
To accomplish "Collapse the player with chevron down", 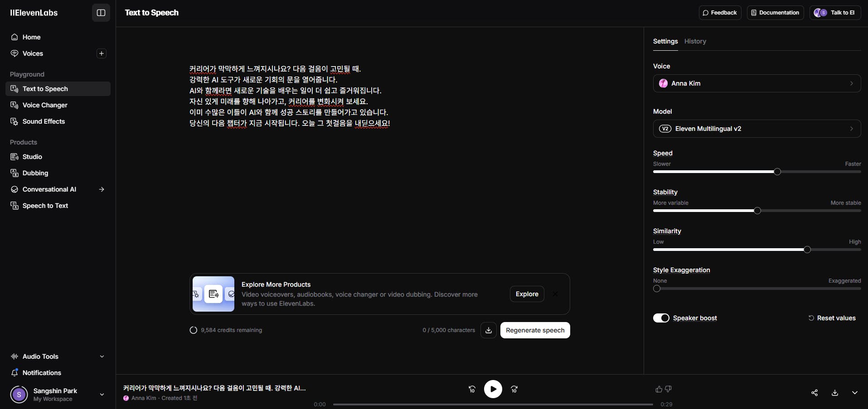I will click(x=855, y=393).
